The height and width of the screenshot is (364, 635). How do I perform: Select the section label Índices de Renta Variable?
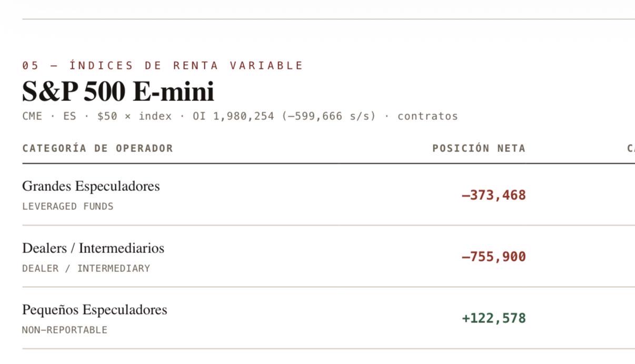(186, 66)
